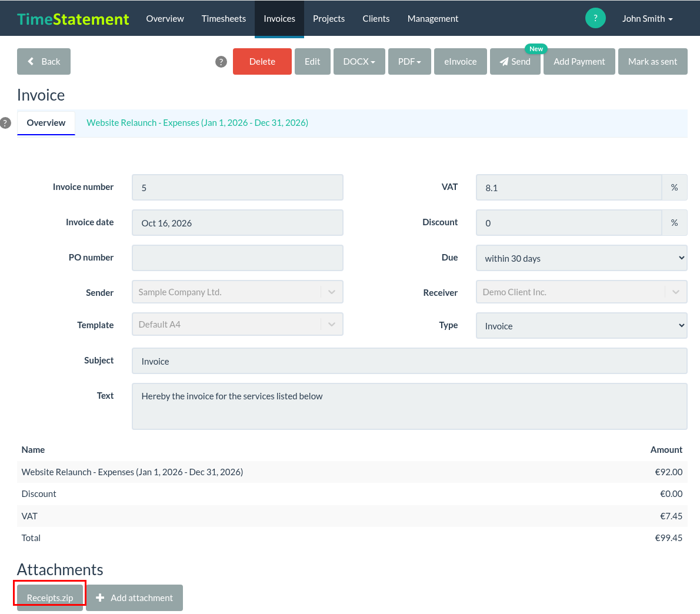
Task: Click the Subject field
Action: (409, 361)
